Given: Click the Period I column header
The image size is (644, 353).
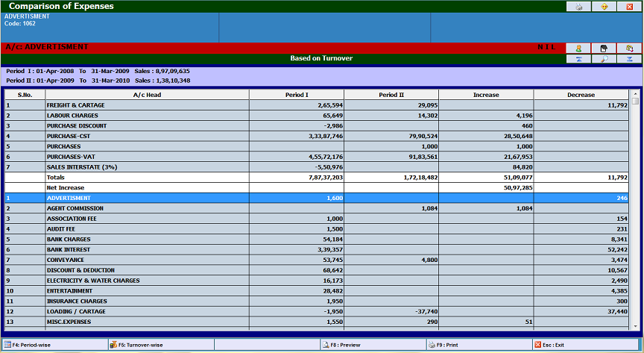Looking at the screenshot, I should [297, 95].
